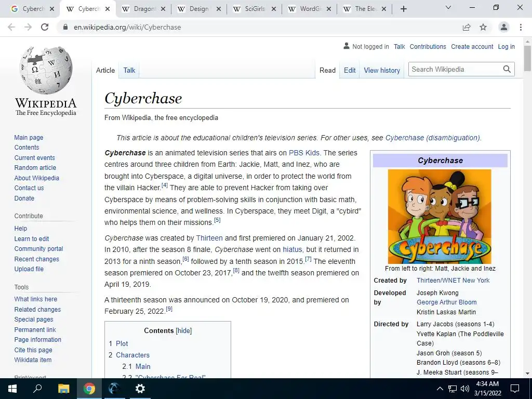The image size is (532, 399).
Task: Click the volume speaker tray icon
Action: coord(465,389)
